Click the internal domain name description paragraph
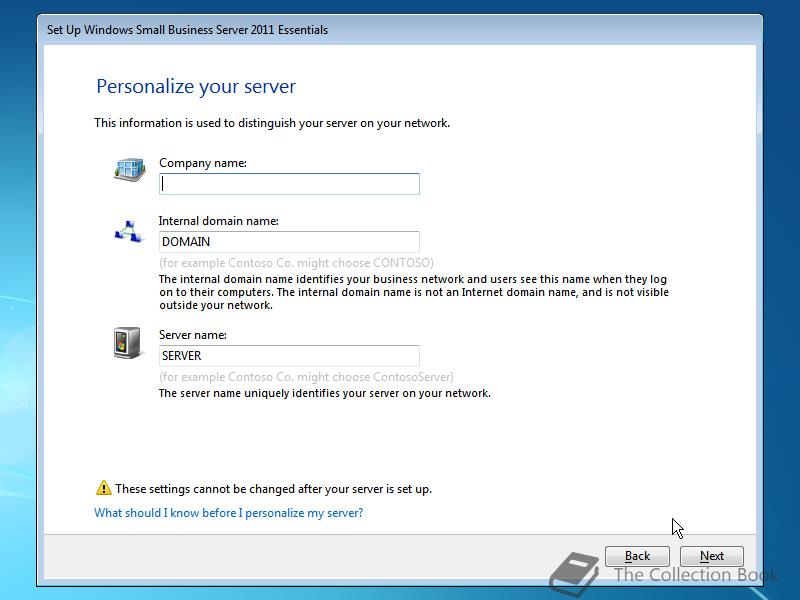Image resolution: width=800 pixels, height=600 pixels. pyautogui.click(x=414, y=292)
